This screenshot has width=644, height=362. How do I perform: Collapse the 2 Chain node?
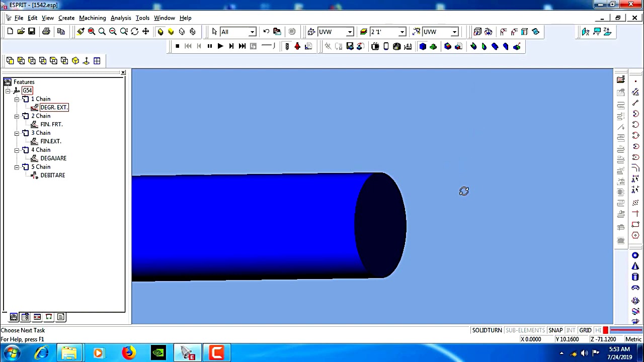[17, 116]
